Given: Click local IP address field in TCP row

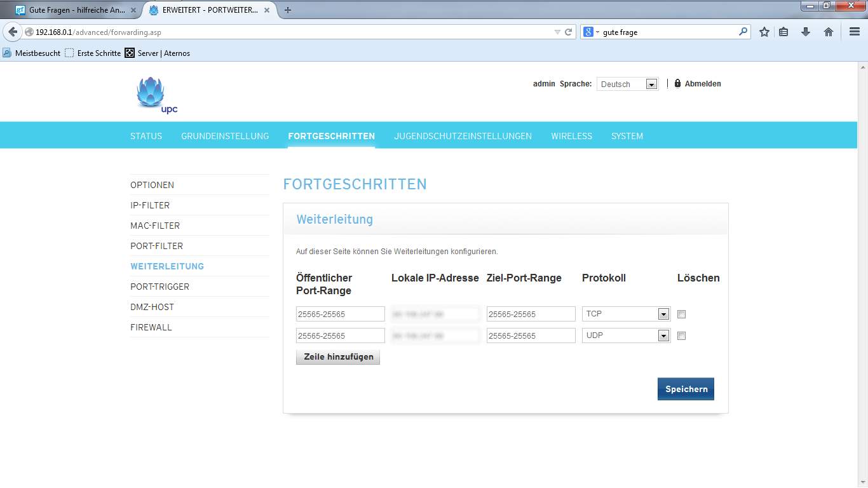Looking at the screenshot, I should tap(436, 314).
